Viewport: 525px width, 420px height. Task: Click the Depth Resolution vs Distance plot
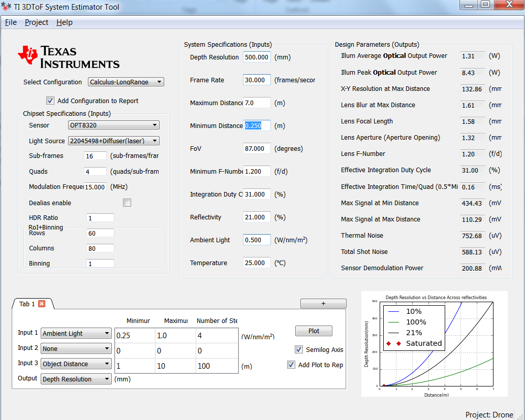click(434, 344)
